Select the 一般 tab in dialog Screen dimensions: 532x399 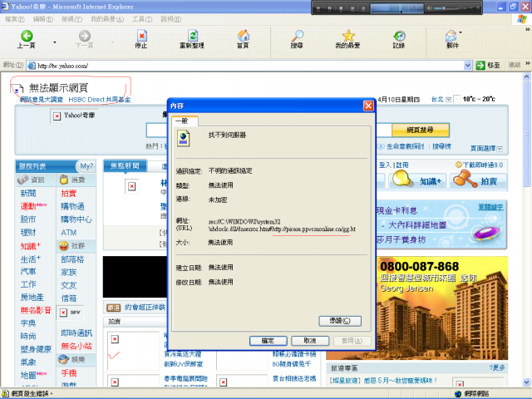(185, 121)
